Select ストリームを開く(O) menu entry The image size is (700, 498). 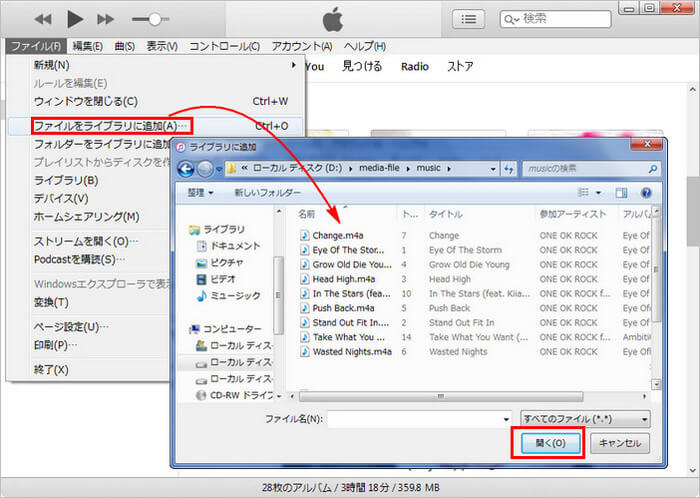coord(86,241)
